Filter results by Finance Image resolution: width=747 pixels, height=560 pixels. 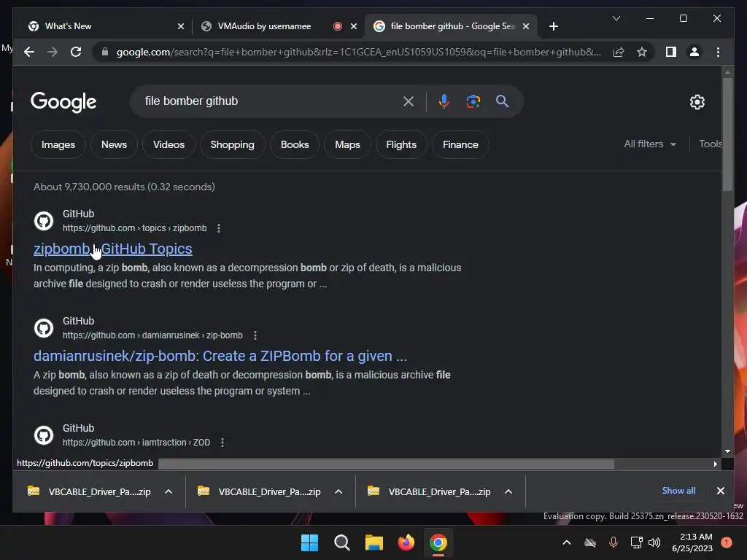click(x=460, y=144)
